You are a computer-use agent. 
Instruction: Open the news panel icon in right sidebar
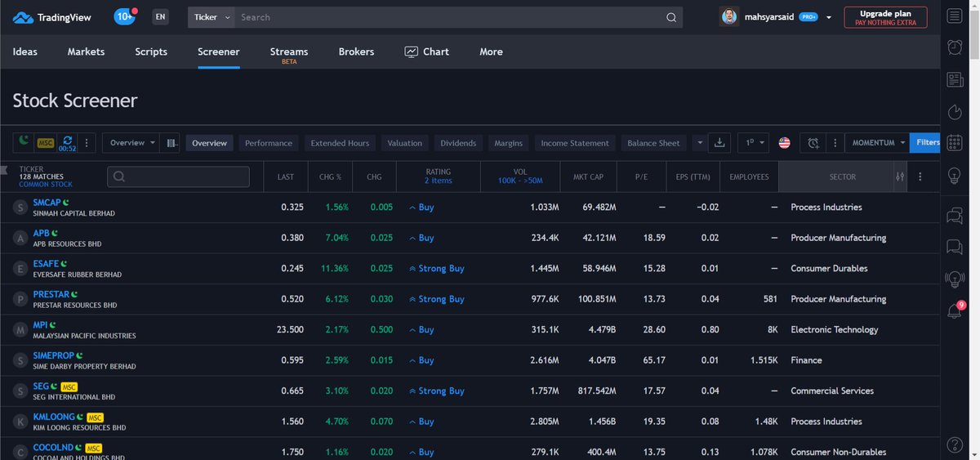tap(955, 79)
